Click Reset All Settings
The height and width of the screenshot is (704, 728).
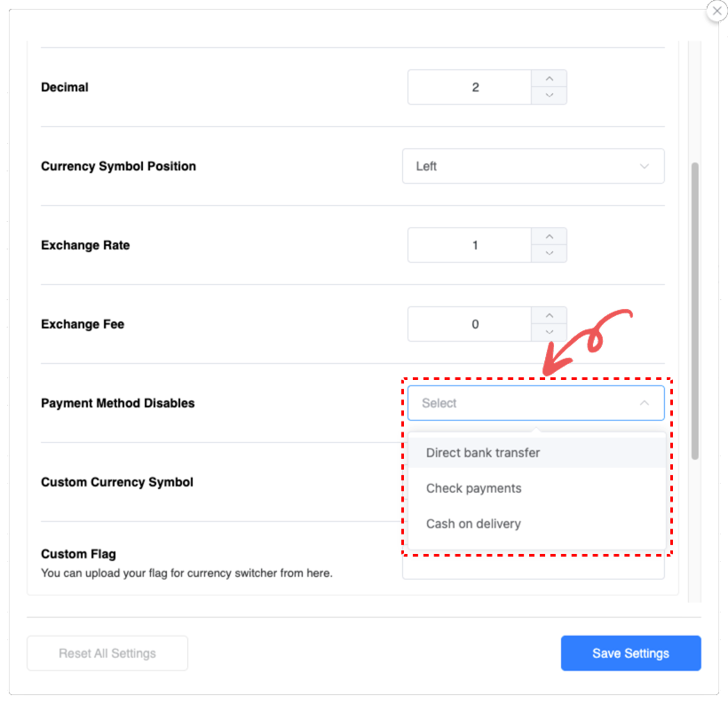pyautogui.click(x=107, y=653)
